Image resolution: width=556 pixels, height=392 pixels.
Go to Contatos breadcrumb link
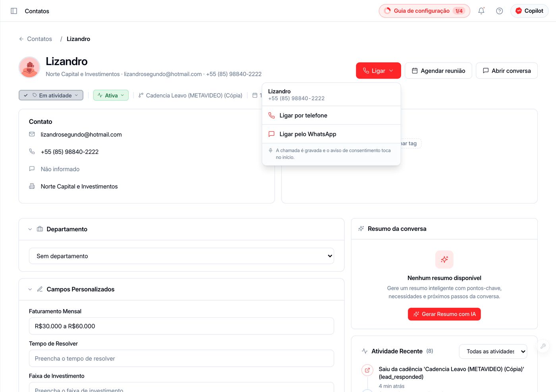pos(39,39)
